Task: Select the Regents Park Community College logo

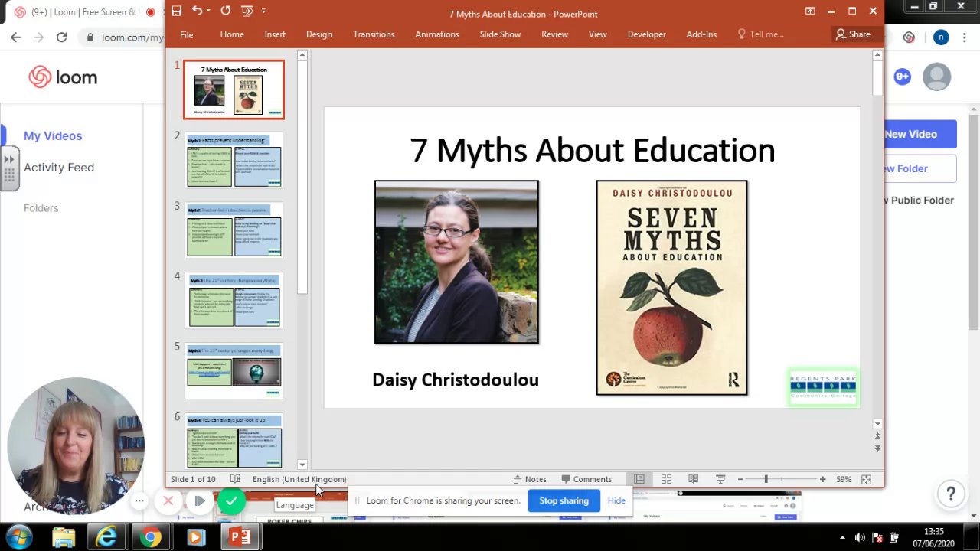Action: 823,387
